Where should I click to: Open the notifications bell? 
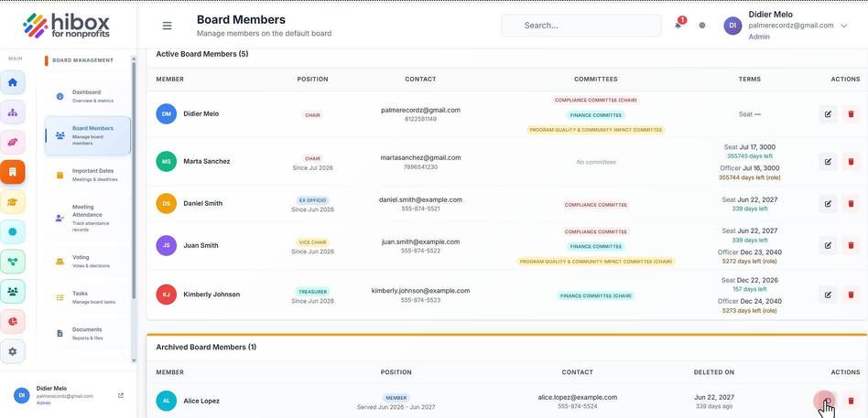[678, 25]
